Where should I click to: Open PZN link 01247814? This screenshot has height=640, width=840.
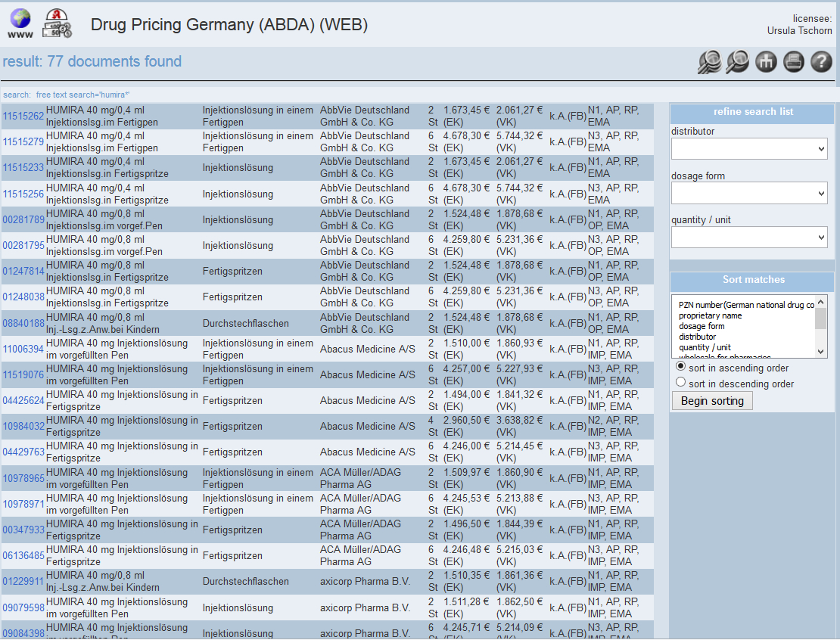click(x=23, y=271)
